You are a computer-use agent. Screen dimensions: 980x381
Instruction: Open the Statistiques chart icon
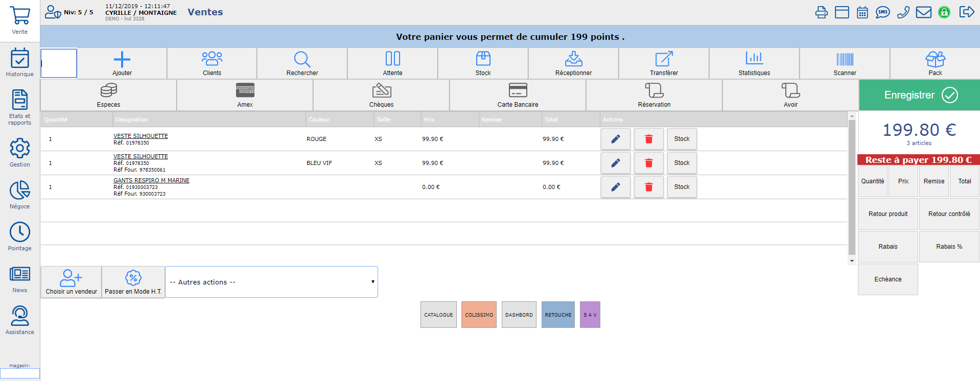[x=754, y=59]
